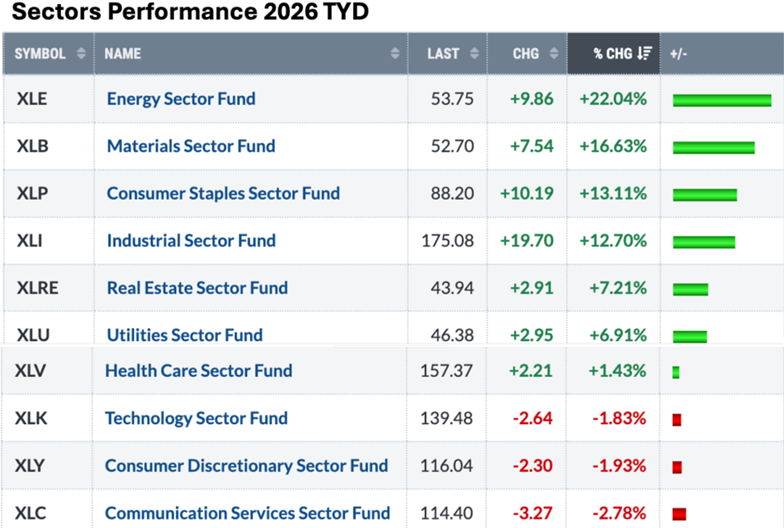Open the Materials Sector Fund link
This screenshot has height=528, width=784.
click(191, 146)
